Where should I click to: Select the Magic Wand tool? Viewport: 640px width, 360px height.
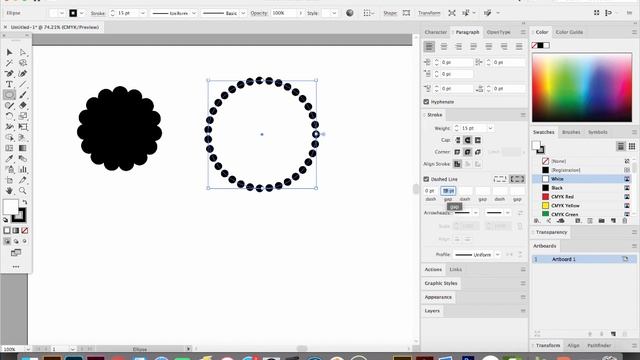pos(9,63)
